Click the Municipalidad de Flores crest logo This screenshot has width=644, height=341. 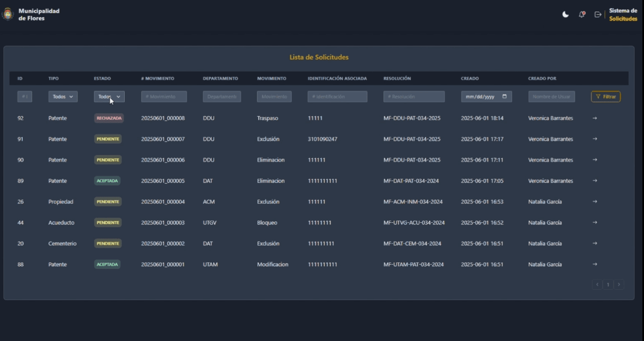click(8, 14)
